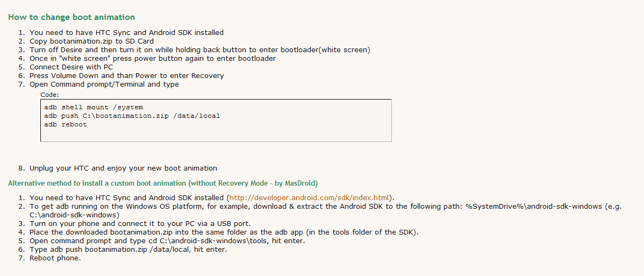This screenshot has height=276, width=644.
Task: Click 'Copy bootanimation.zip to SD Card' step
Action: pos(91,41)
